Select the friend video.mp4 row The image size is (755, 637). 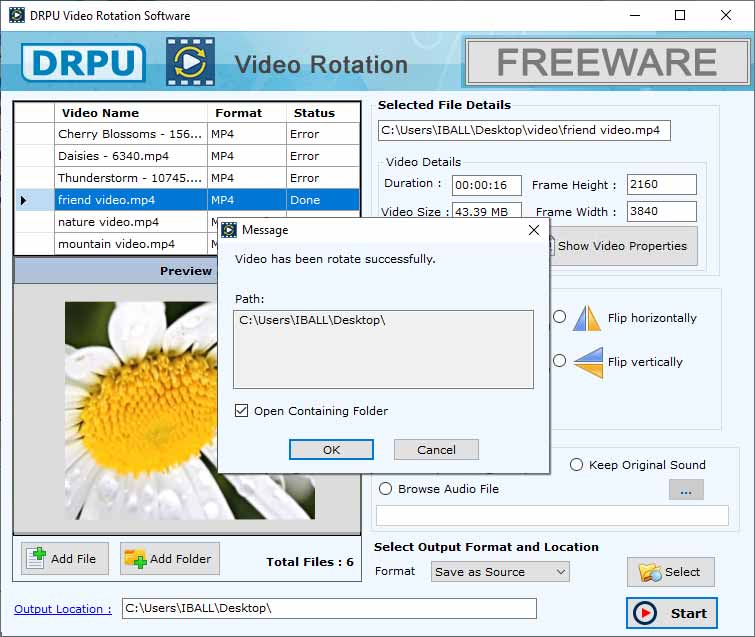[x=187, y=200]
